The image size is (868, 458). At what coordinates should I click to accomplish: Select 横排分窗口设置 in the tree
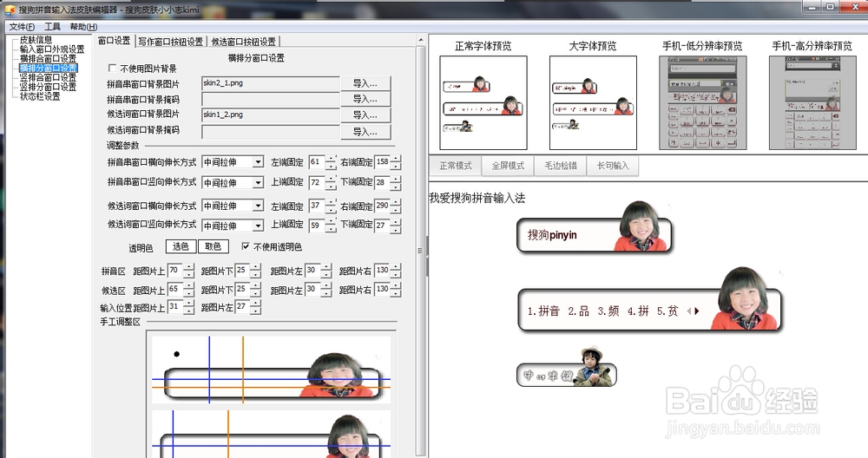pyautogui.click(x=48, y=68)
